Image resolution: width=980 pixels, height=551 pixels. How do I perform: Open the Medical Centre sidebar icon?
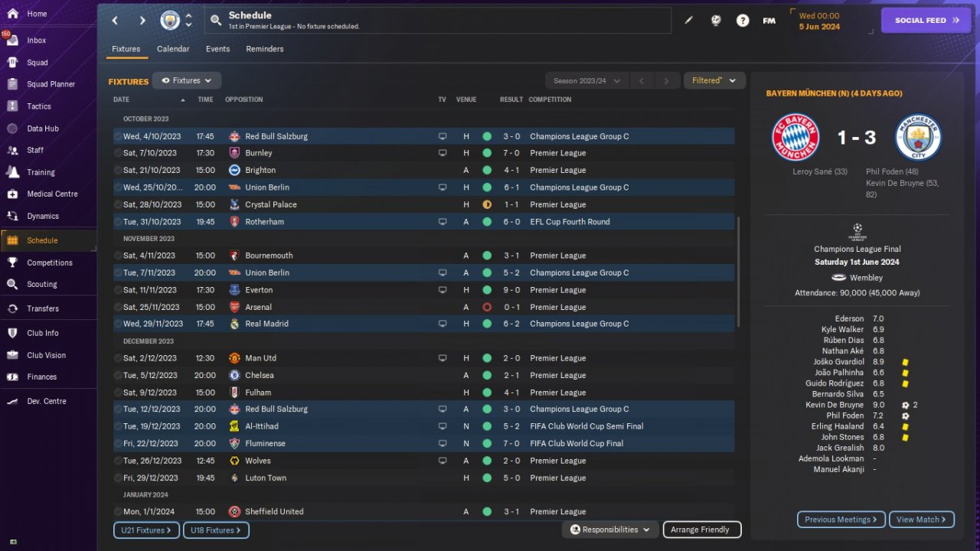(x=12, y=194)
